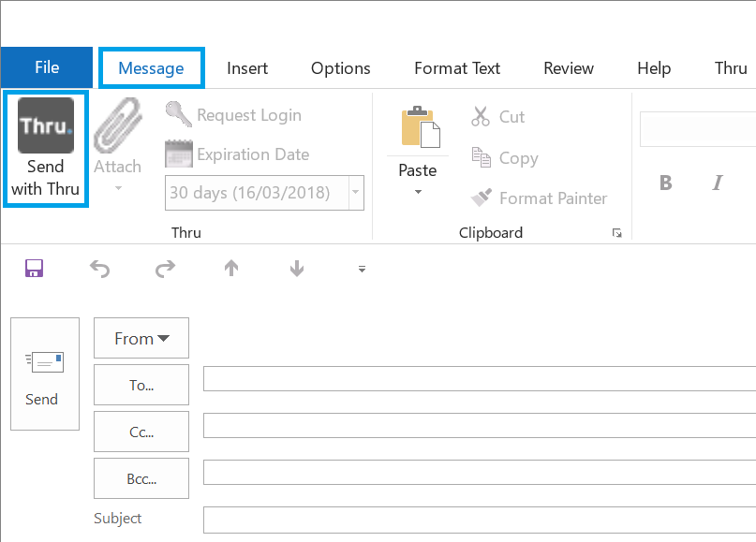Click into the Subject field
Screen dimensions: 756x542
tap(480, 520)
